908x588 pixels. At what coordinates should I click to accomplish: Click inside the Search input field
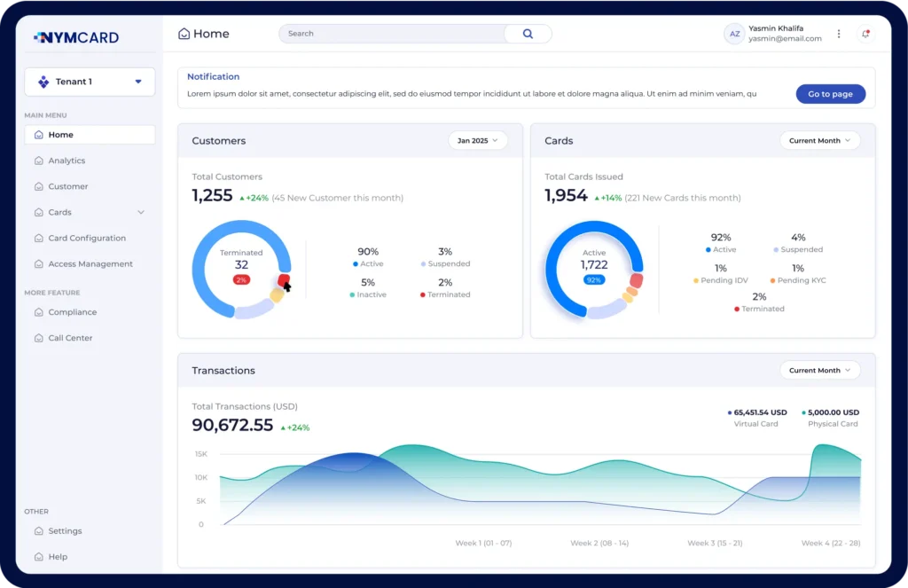pyautogui.click(x=390, y=34)
